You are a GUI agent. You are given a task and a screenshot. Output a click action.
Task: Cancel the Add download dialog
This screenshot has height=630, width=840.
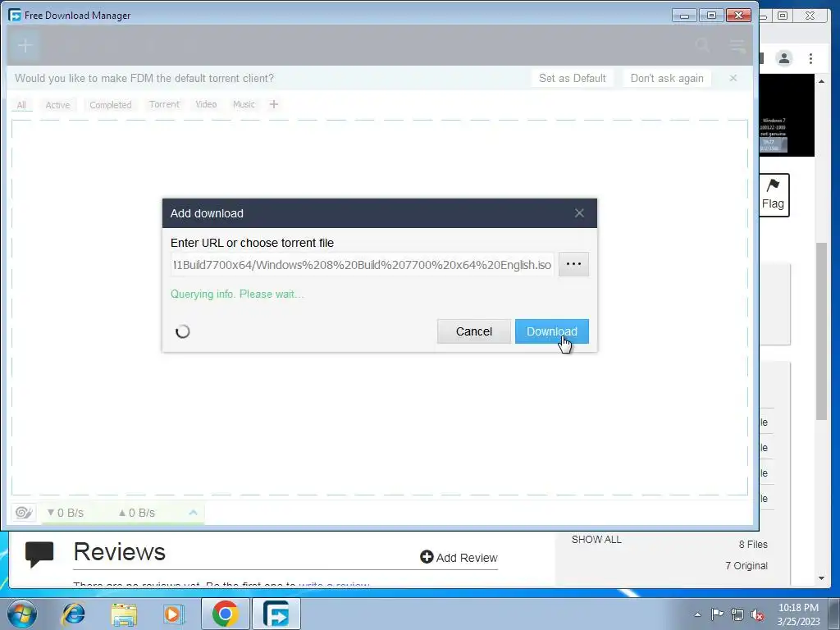pyautogui.click(x=473, y=331)
